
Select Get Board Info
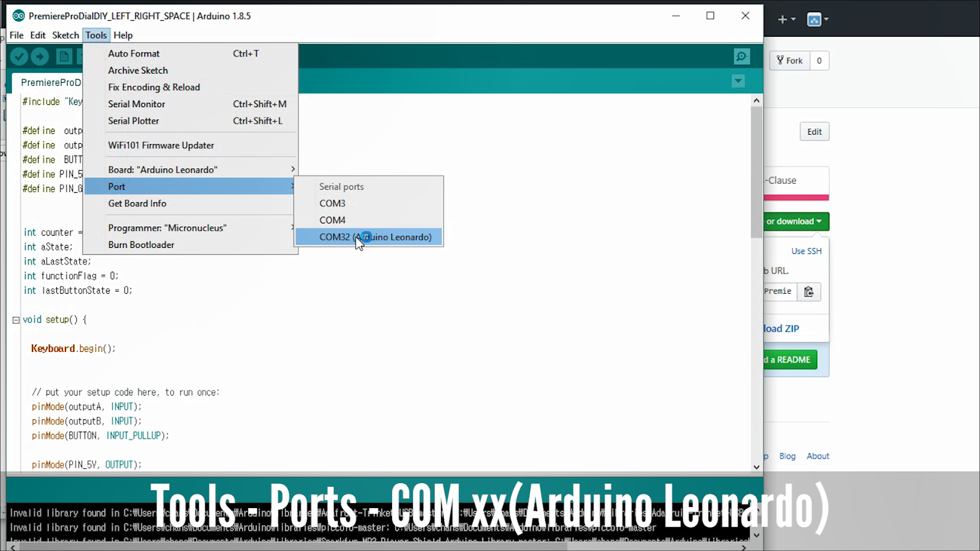190,204
